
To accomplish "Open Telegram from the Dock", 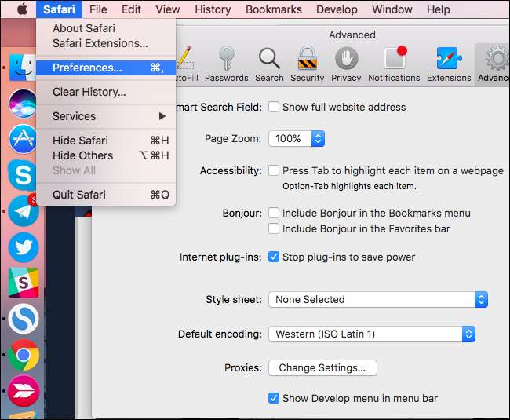I will pos(23,211).
